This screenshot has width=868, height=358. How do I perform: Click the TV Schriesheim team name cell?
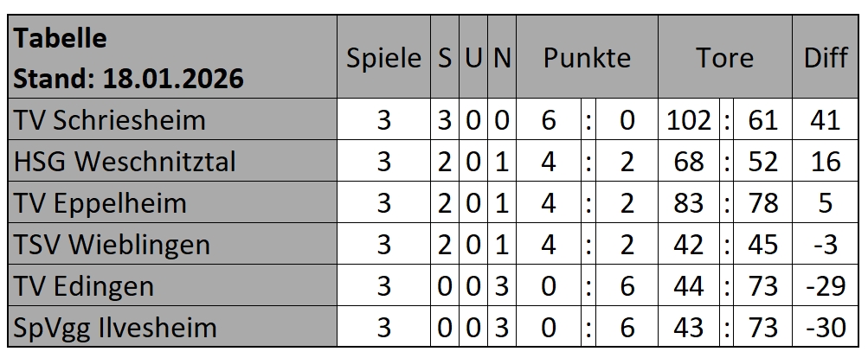click(x=110, y=119)
